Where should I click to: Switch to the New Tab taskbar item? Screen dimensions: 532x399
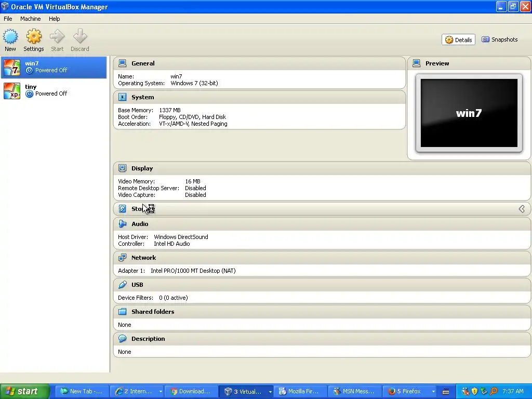(82, 392)
